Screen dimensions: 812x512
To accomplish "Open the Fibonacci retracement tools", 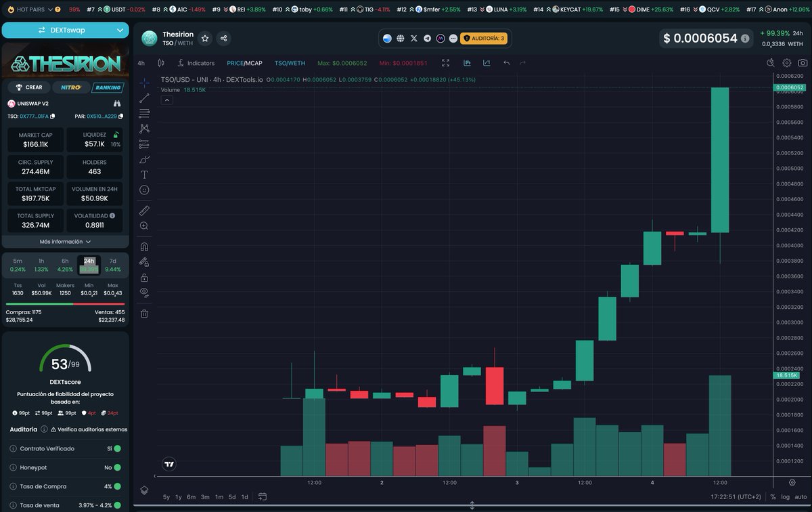I will coord(144,113).
